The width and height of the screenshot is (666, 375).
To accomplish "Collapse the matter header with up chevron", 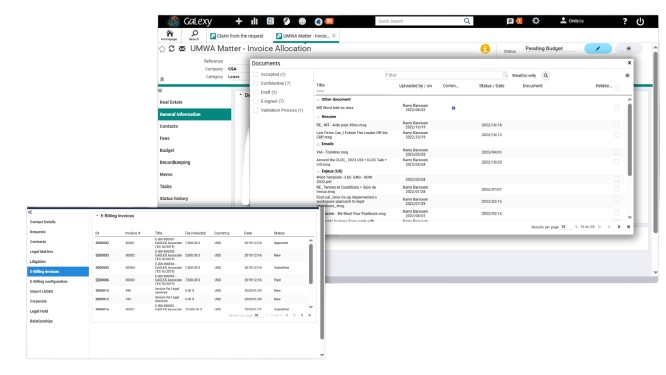I will click(162, 79).
